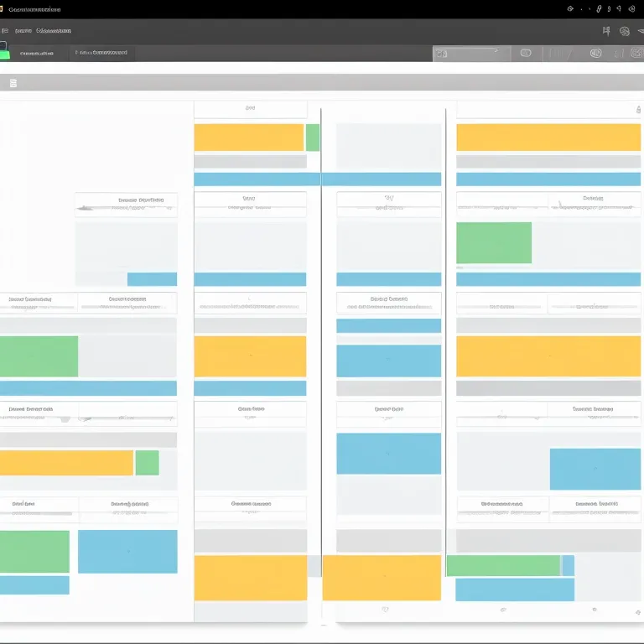Click the globe icon beside the bookmark icon
This screenshot has height=644, width=644.
[x=625, y=32]
